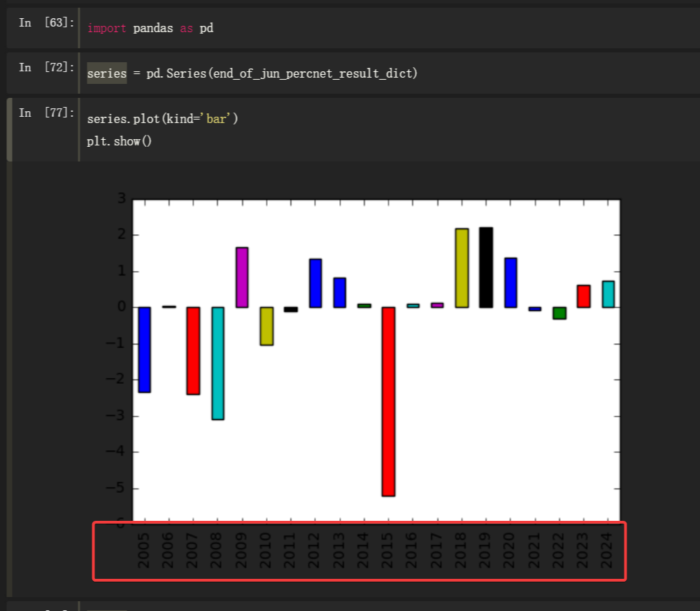
Task: Click the 2018 x-axis label
Action: [461, 550]
